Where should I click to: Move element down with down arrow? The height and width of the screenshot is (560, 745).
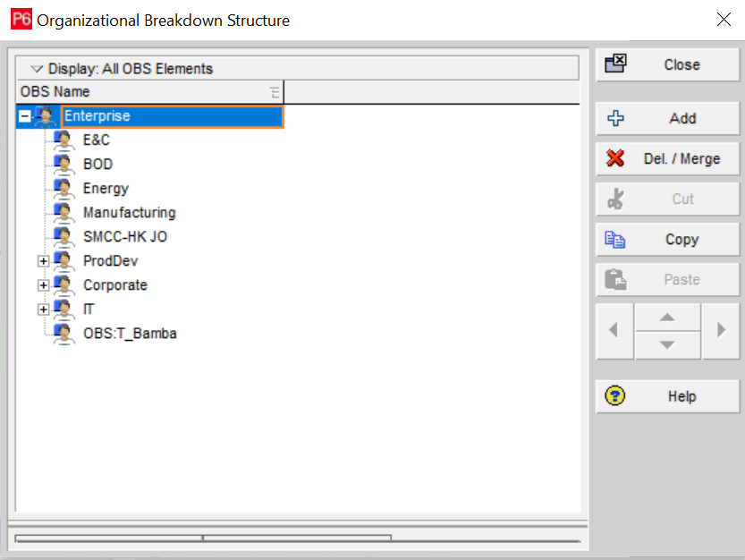(x=667, y=345)
